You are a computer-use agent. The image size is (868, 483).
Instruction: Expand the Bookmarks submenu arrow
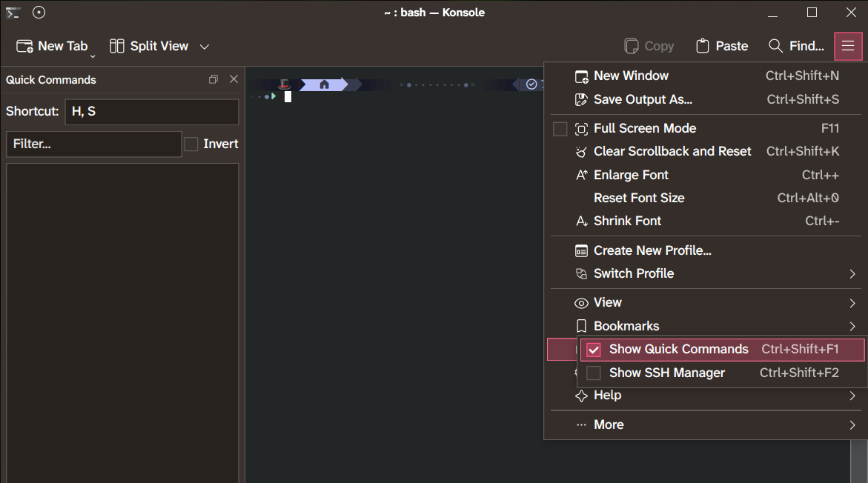click(x=852, y=327)
